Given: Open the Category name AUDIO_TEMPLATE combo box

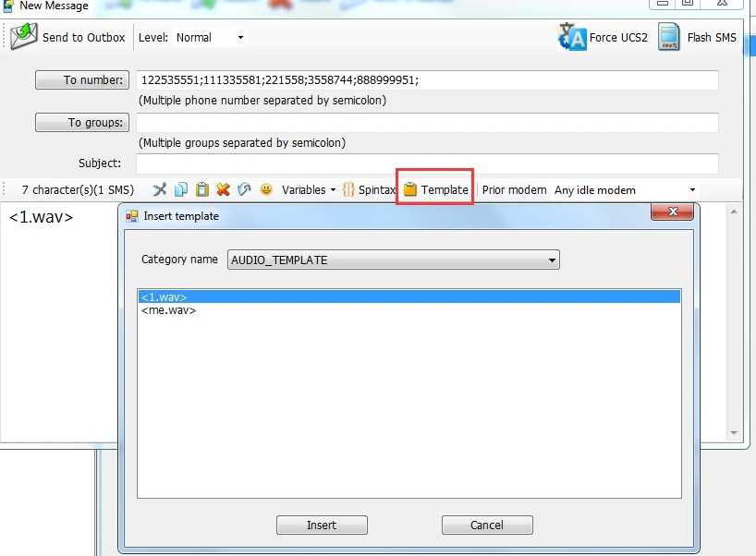Looking at the screenshot, I should (x=394, y=260).
